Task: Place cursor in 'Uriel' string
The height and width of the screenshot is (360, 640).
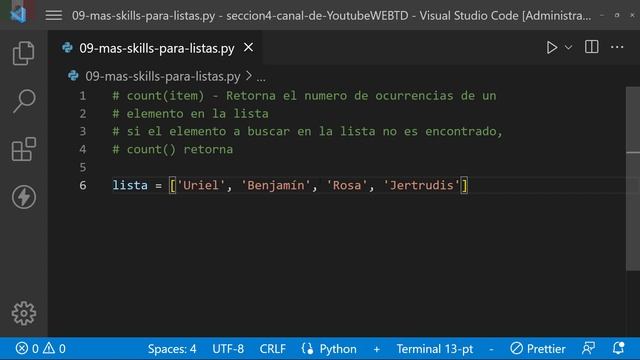Action: coord(200,185)
